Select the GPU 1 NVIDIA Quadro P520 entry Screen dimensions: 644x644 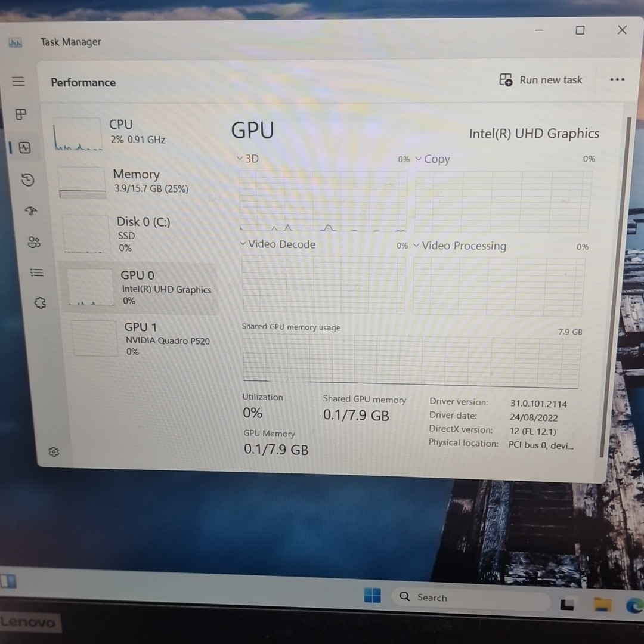[x=144, y=339]
